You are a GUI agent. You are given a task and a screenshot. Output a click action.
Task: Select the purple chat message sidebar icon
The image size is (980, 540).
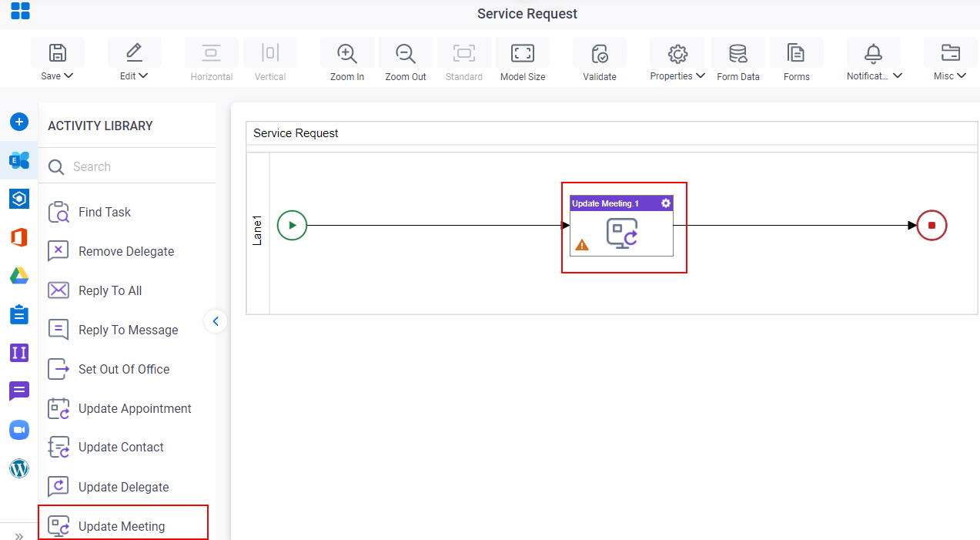point(19,391)
